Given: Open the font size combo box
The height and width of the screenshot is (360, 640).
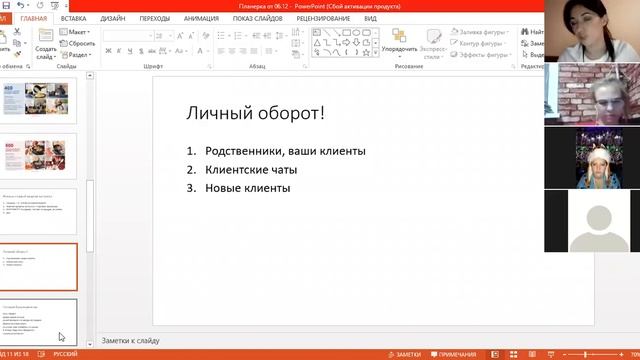Looking at the screenshot, I should tap(164, 36).
